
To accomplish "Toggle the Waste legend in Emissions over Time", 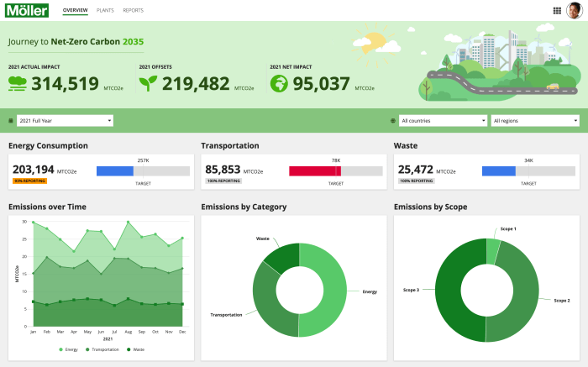I will pyautogui.click(x=135, y=349).
